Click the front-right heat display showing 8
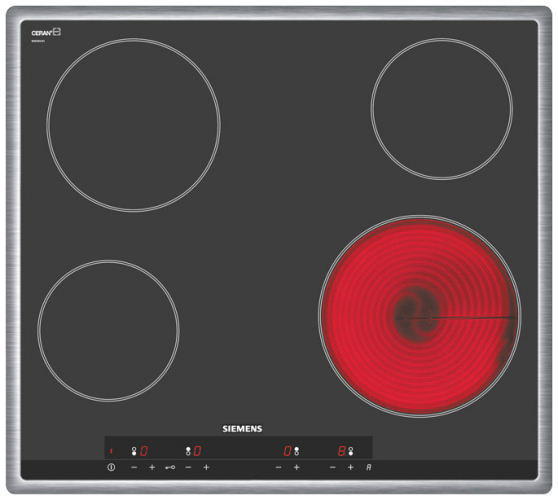This screenshot has width=558, height=500. pyautogui.click(x=341, y=451)
